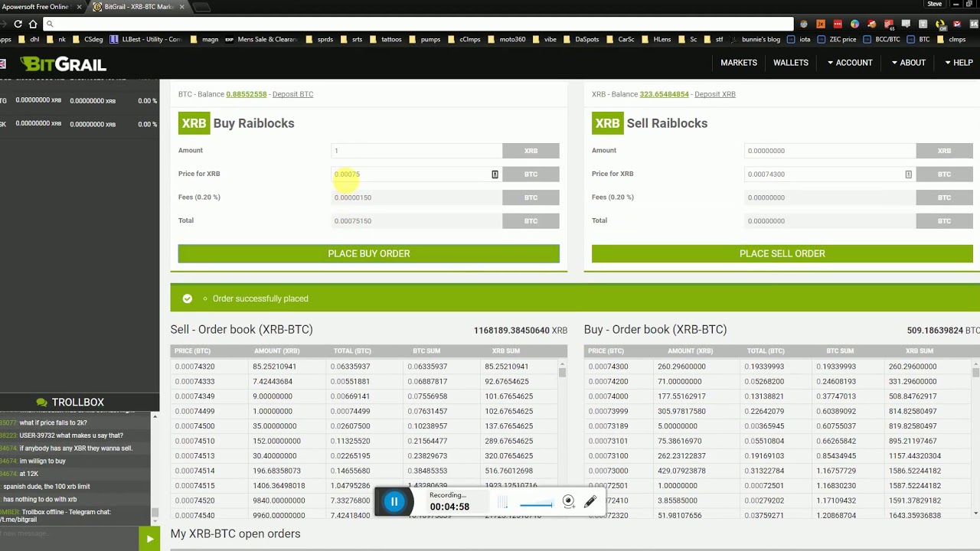Switch to the Apowersoft Free Online tab
980x551 pixels.
[37, 7]
